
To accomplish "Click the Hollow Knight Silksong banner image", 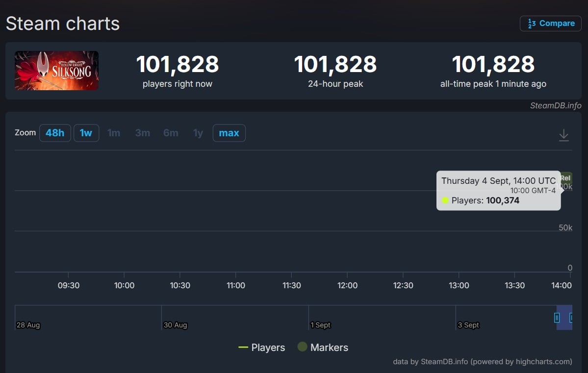I will coord(56,71).
